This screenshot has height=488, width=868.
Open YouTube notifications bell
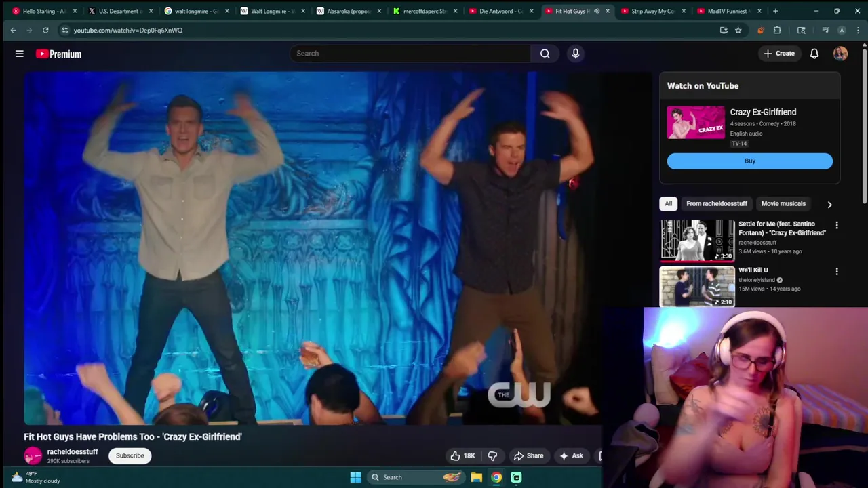pos(814,54)
